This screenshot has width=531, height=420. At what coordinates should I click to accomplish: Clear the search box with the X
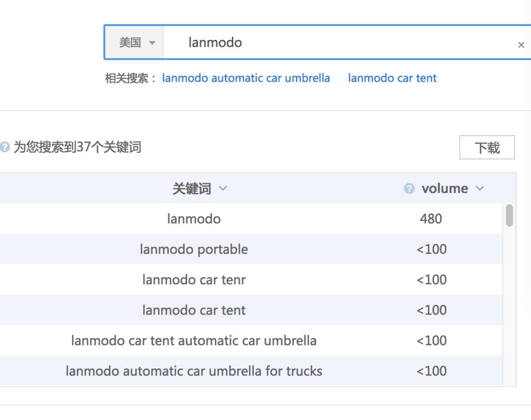[x=521, y=45]
